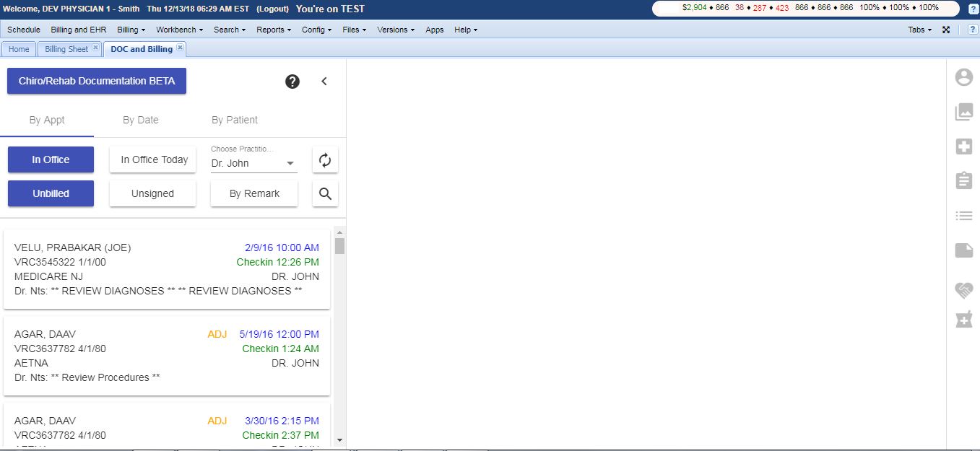Toggle the In Office filter
The width and height of the screenshot is (980, 451).
coord(51,160)
